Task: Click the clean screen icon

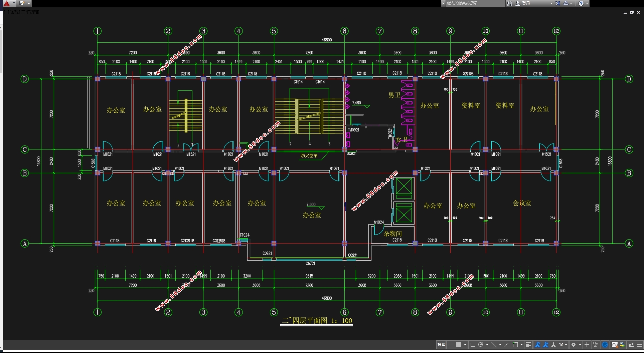Action: [631, 345]
